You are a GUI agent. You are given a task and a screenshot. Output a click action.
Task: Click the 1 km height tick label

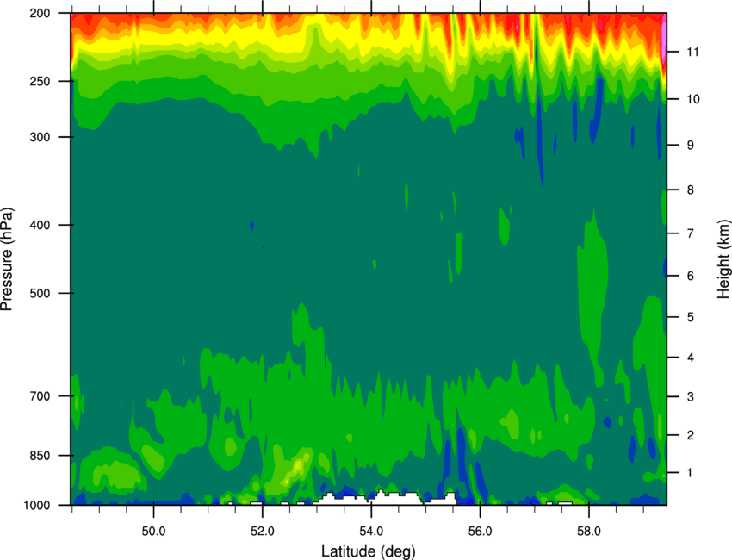(690, 473)
